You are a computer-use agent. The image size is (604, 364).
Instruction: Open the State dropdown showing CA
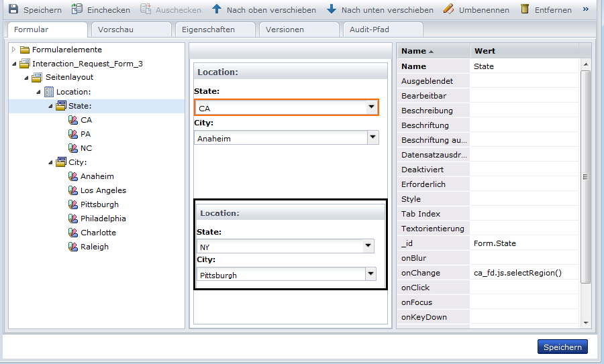pos(371,107)
